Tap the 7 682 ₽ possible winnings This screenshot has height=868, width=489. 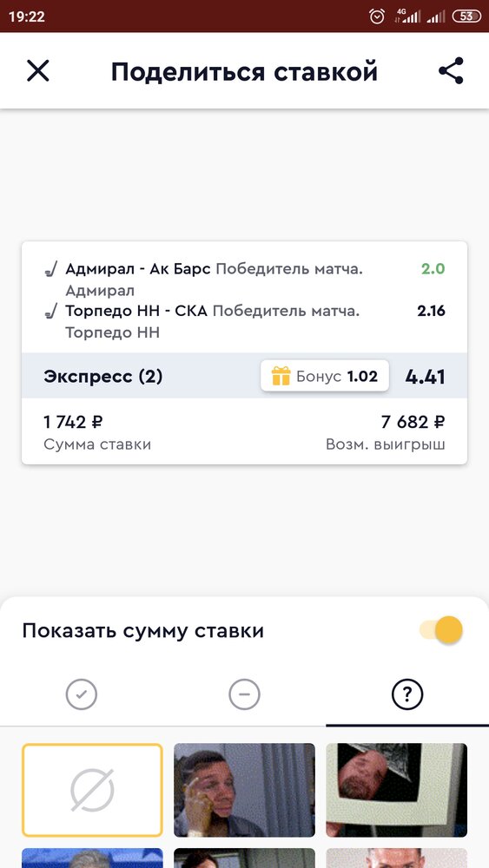click(x=413, y=423)
